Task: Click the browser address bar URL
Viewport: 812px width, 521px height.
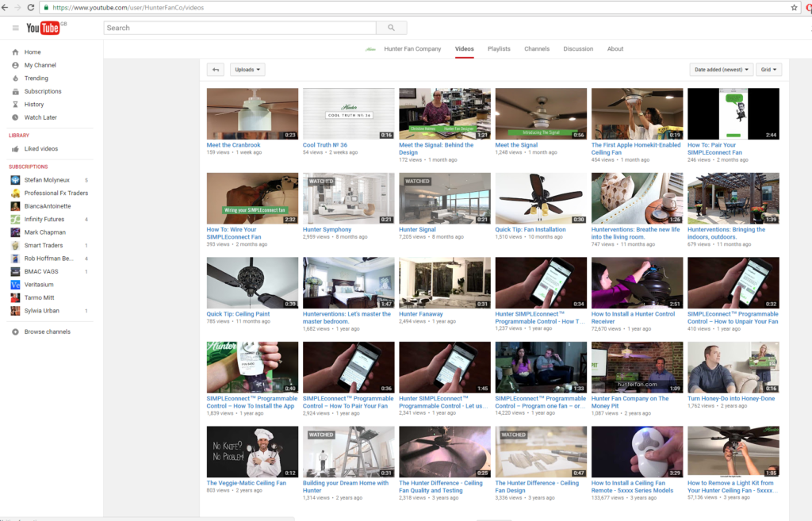Action: coord(128,8)
